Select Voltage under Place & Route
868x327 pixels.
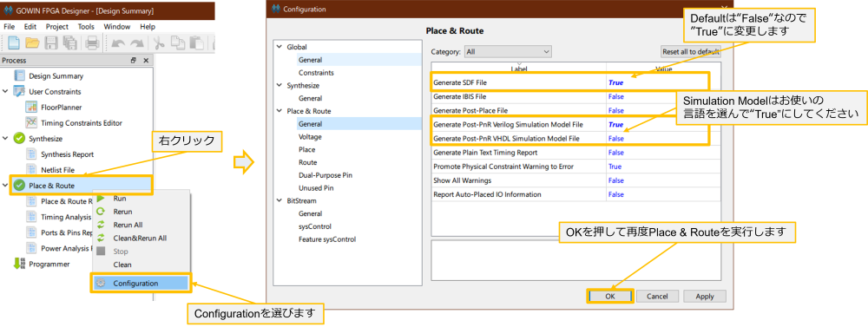[x=310, y=137]
